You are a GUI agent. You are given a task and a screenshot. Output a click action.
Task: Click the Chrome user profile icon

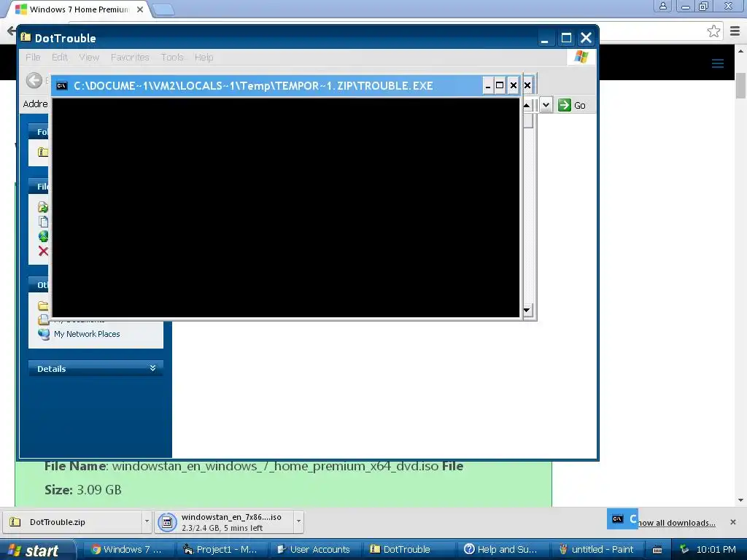point(662,6)
